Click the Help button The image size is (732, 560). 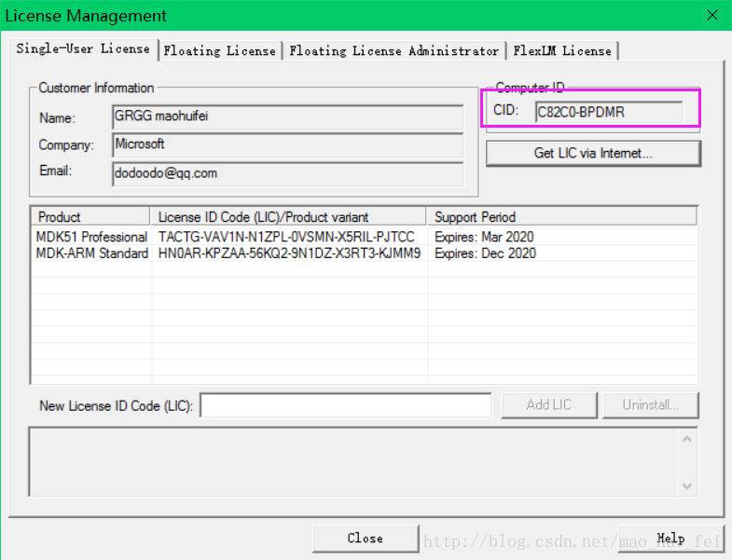click(x=670, y=539)
